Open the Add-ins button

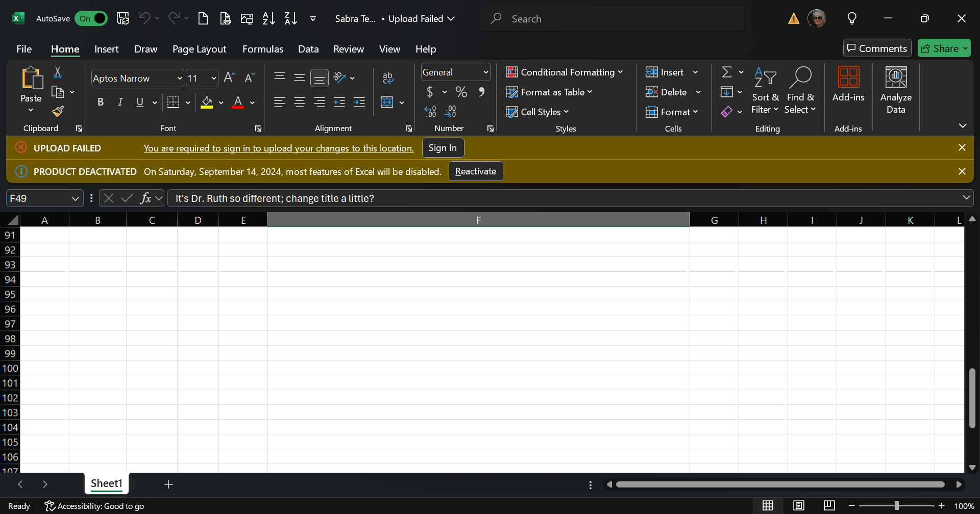point(848,85)
